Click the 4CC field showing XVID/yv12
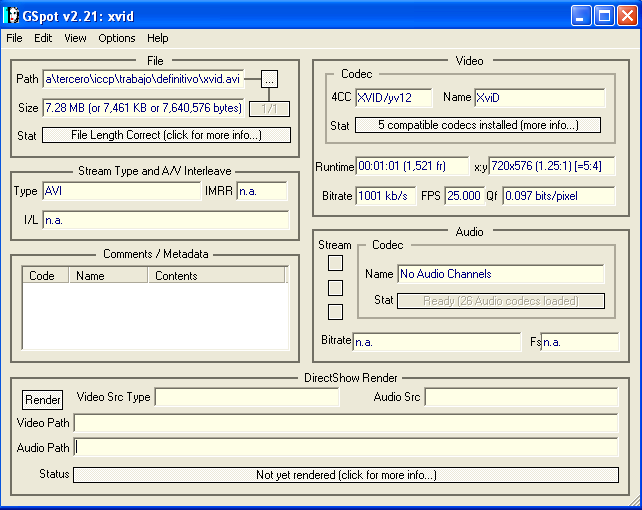The image size is (642, 510). coord(393,98)
